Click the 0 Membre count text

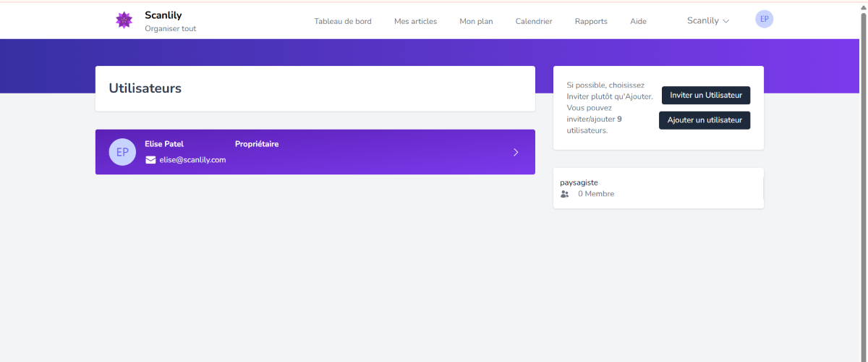(596, 194)
